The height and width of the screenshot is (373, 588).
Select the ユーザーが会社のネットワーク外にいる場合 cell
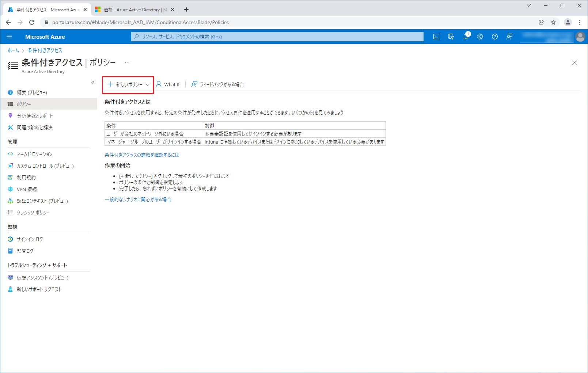click(154, 134)
